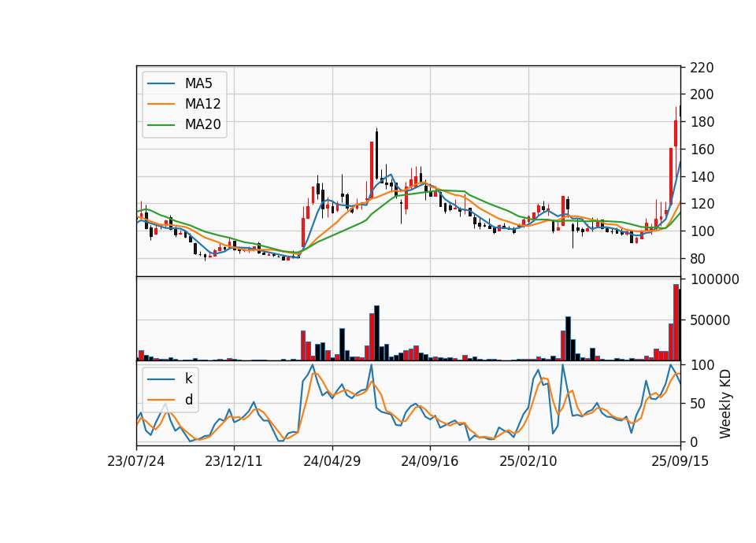Click the 180 price axis label
The image size is (756, 543).
click(x=702, y=122)
